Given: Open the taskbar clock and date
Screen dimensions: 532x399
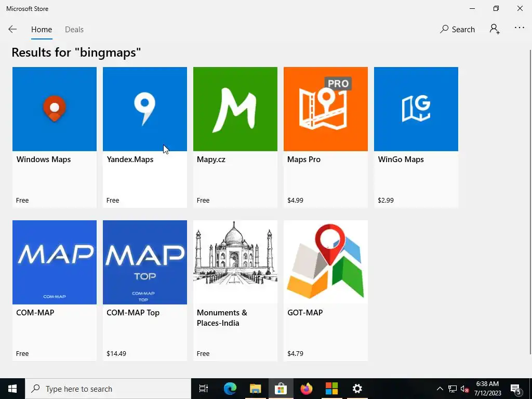Looking at the screenshot, I should (487, 389).
